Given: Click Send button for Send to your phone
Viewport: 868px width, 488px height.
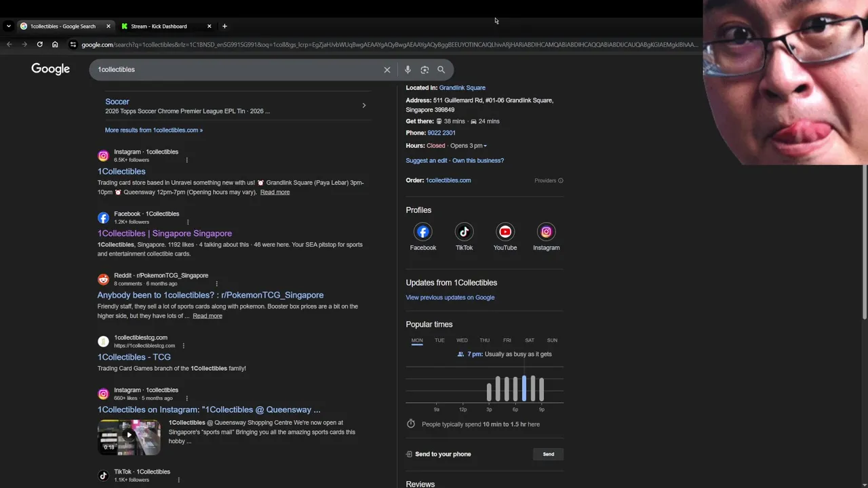Looking at the screenshot, I should (549, 454).
